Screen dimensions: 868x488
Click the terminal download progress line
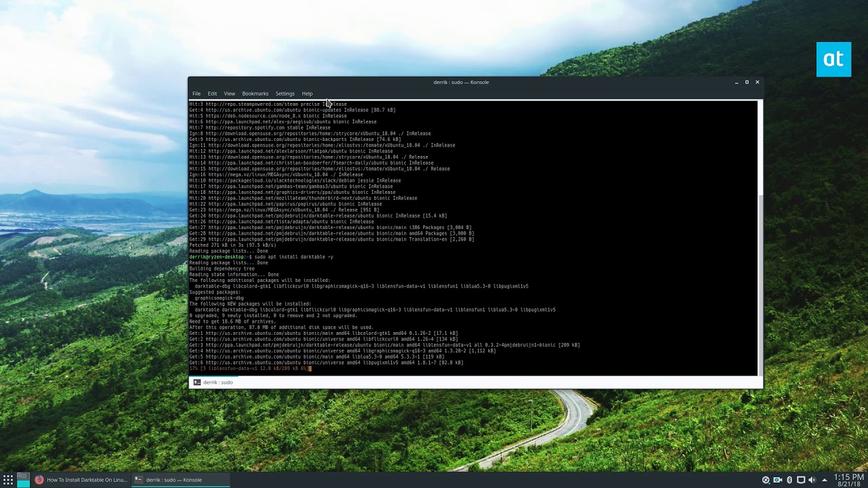point(250,369)
